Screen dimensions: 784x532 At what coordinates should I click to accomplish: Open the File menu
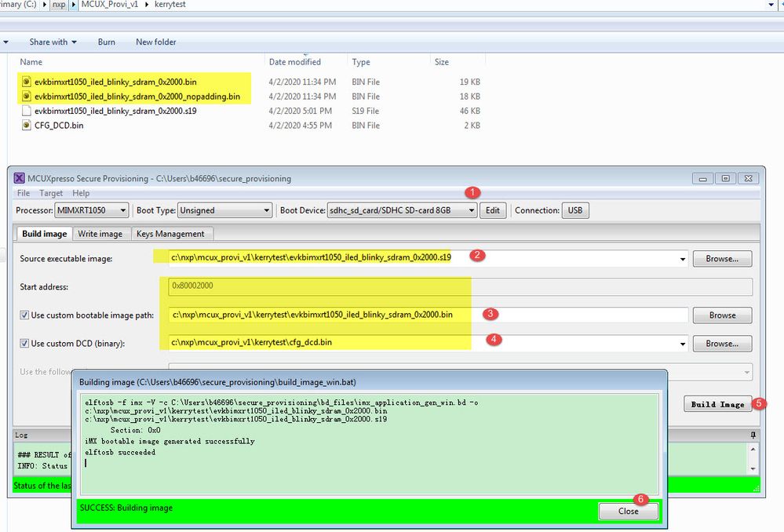click(24, 193)
